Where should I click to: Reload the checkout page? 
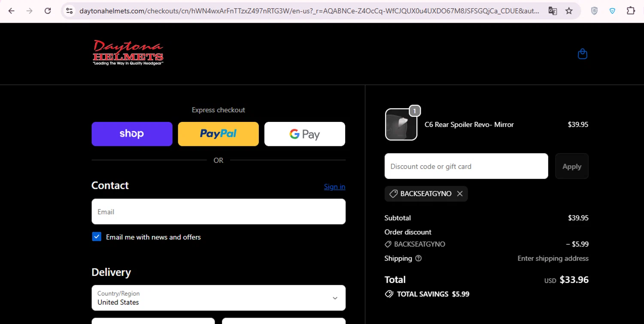(x=48, y=11)
